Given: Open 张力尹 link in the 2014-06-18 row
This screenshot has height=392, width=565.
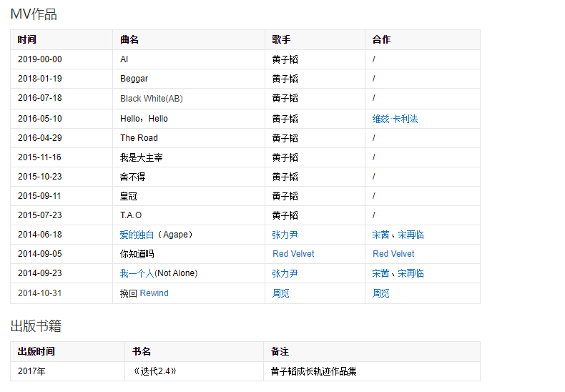Looking at the screenshot, I should click(285, 235).
